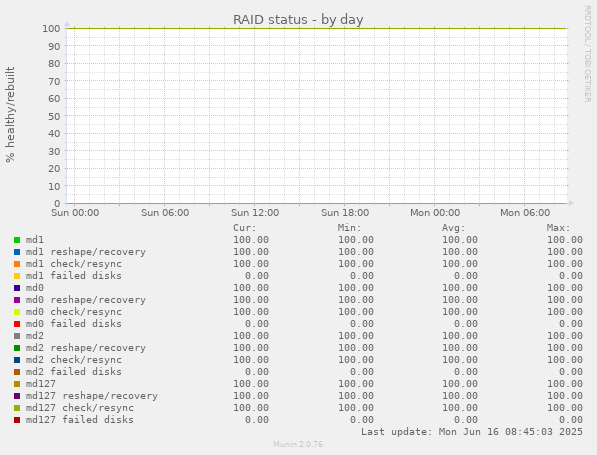This screenshot has width=597, height=455.
Task: Click the 'md2 reshape/recovery' legend label
Action: click(86, 348)
